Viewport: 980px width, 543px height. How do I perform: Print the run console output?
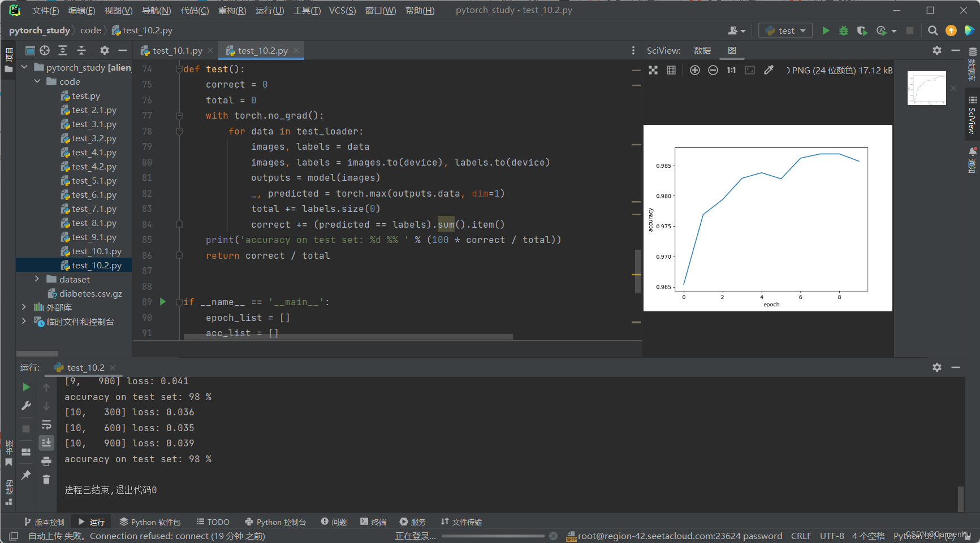(46, 461)
